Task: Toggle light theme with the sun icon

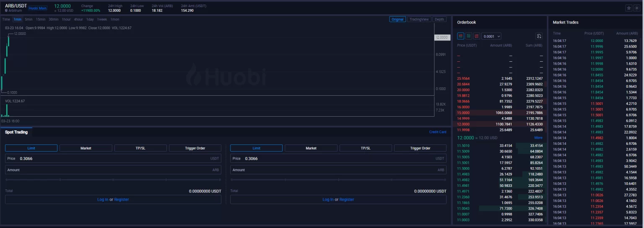Action: click(x=636, y=8)
